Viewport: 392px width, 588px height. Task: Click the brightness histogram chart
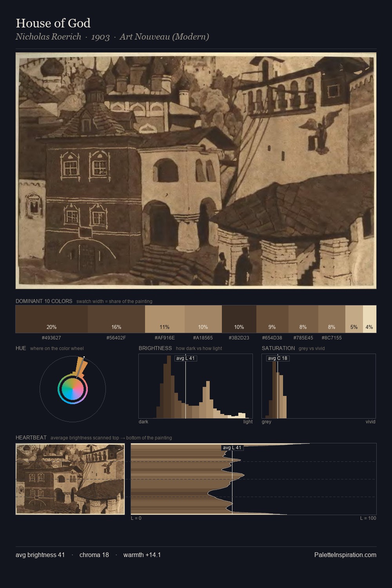pyautogui.click(x=196, y=386)
